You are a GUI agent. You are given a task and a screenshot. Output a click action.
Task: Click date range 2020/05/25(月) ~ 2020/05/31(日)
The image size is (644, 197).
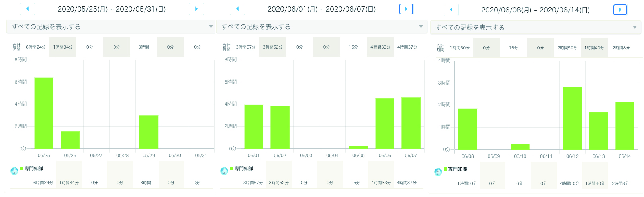click(112, 9)
